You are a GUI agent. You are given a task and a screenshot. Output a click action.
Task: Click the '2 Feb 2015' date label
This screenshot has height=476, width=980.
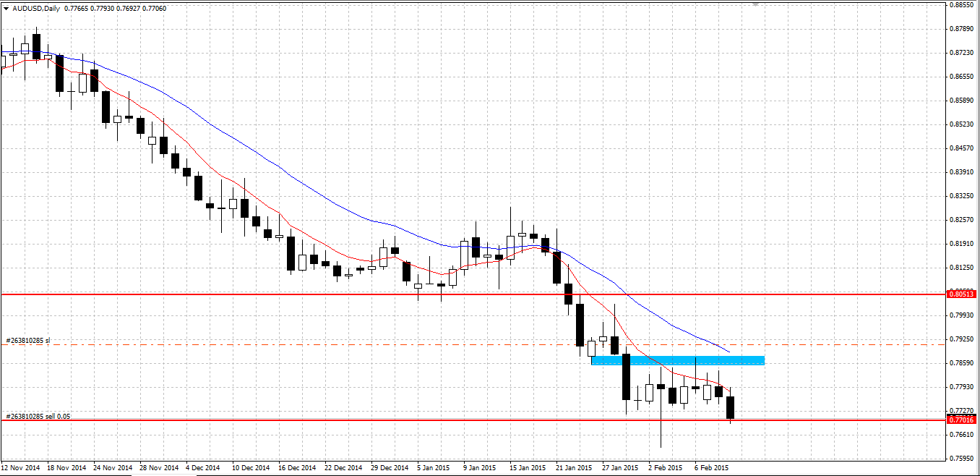click(x=665, y=468)
